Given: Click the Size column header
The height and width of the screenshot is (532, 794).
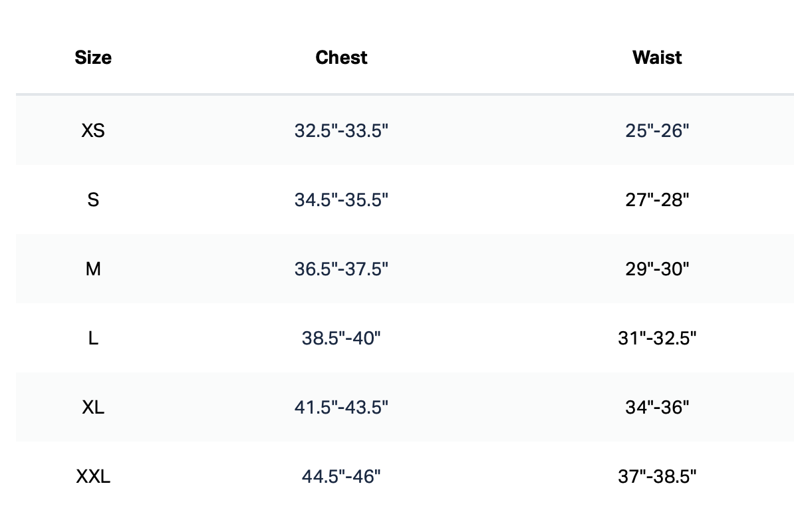Looking at the screenshot, I should 93,58.
